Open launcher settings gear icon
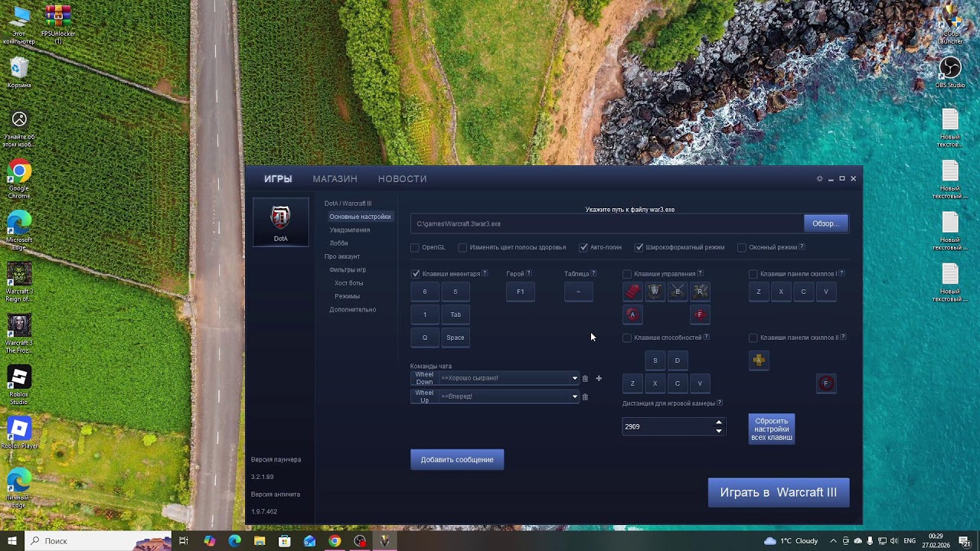The width and height of the screenshot is (980, 551). point(819,179)
